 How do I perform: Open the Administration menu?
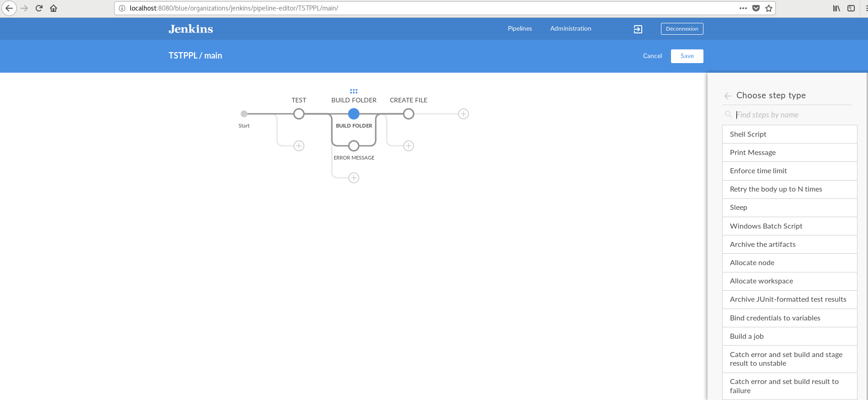(570, 28)
